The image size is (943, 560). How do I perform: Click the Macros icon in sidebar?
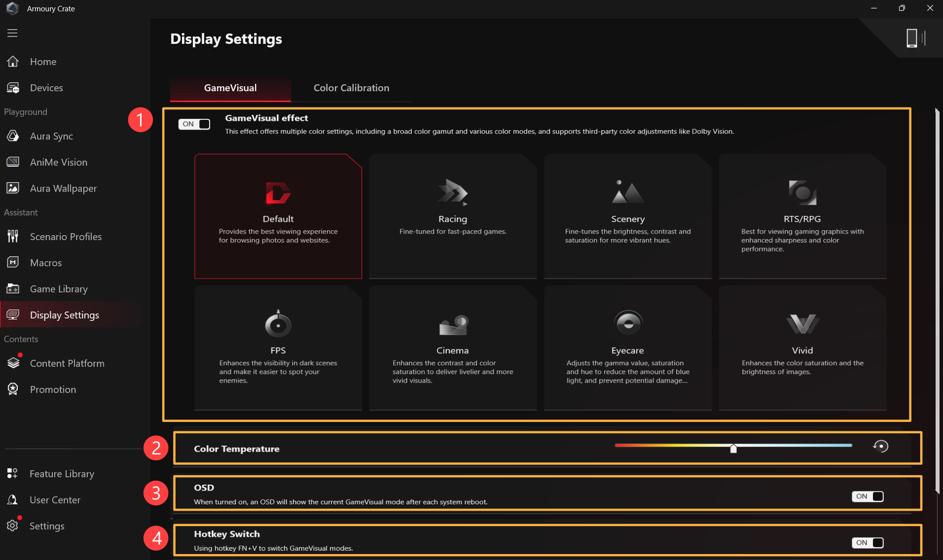point(13,263)
